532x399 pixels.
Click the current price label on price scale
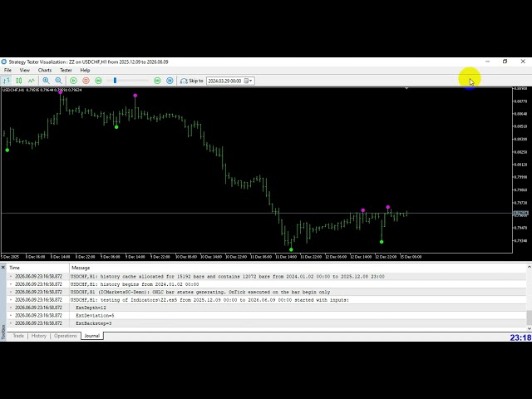tap(521, 214)
